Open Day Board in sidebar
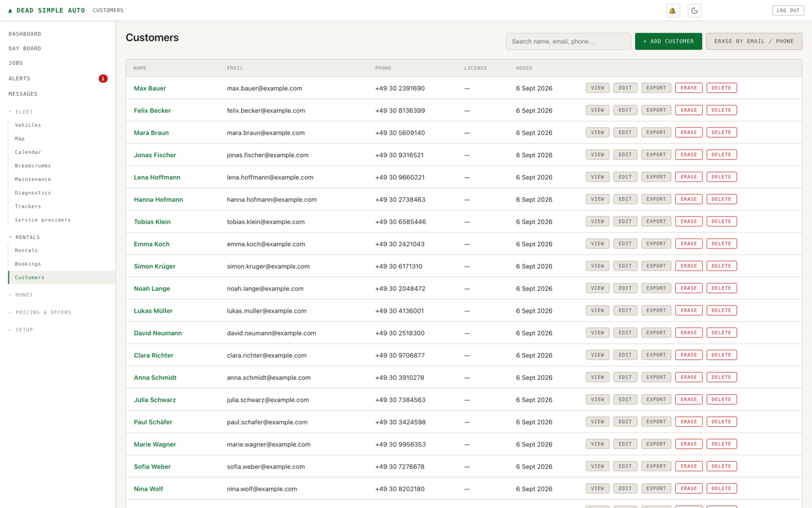This screenshot has width=812, height=508. point(25,49)
